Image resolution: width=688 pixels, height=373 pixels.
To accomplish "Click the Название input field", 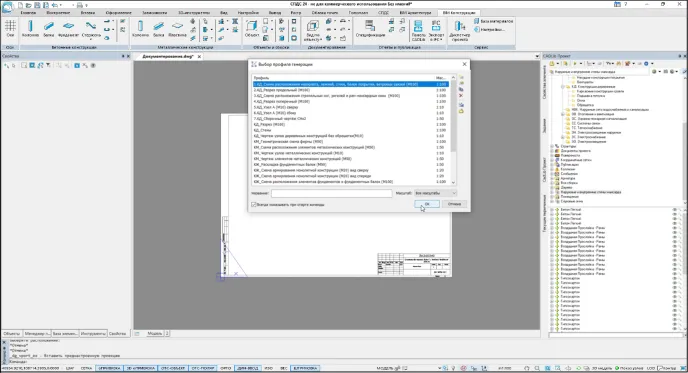I will pyautogui.click(x=331, y=193).
